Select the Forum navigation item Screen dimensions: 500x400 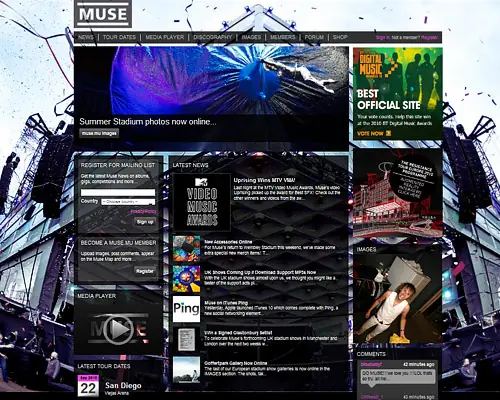pyautogui.click(x=314, y=37)
